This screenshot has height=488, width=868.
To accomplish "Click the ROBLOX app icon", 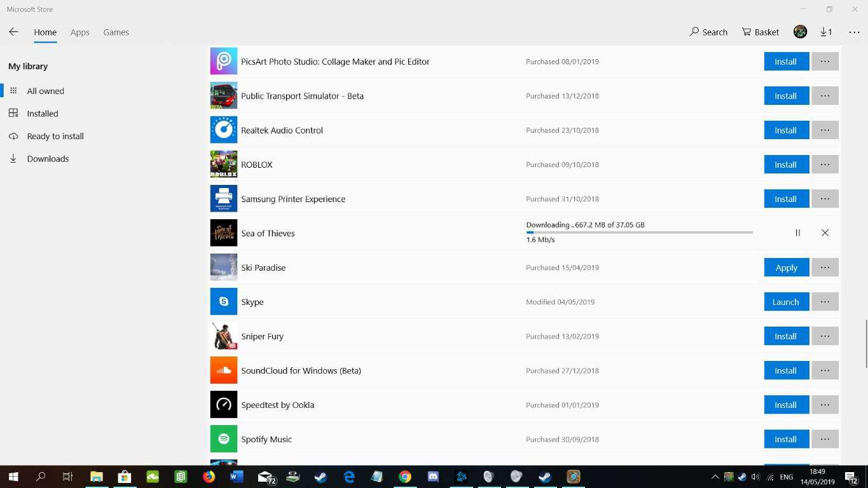I will (224, 164).
